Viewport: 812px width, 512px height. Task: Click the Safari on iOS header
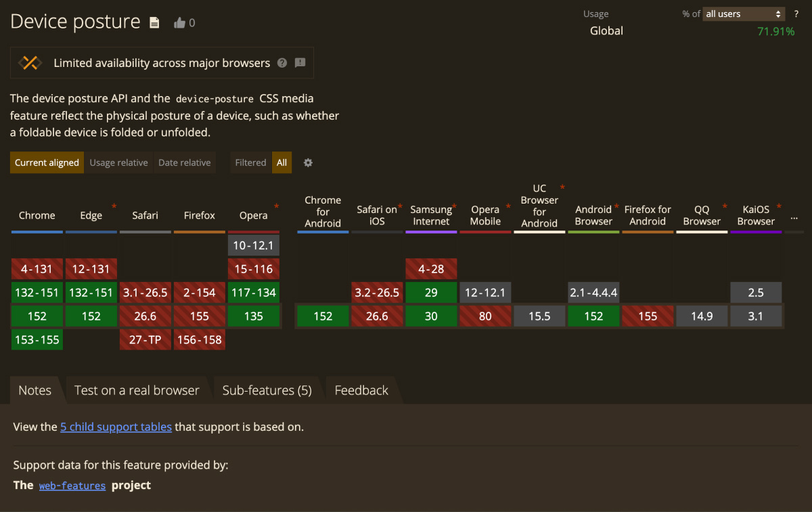coord(377,215)
